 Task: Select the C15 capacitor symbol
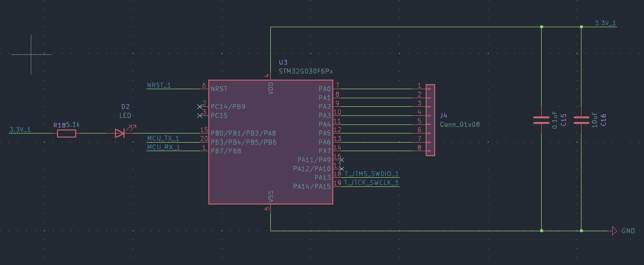click(x=542, y=120)
